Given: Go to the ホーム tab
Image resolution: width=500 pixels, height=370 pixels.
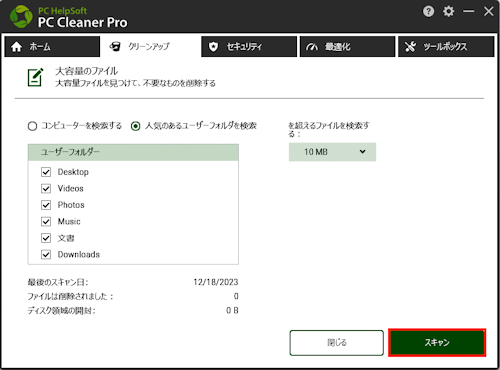Looking at the screenshot, I should pos(52,47).
